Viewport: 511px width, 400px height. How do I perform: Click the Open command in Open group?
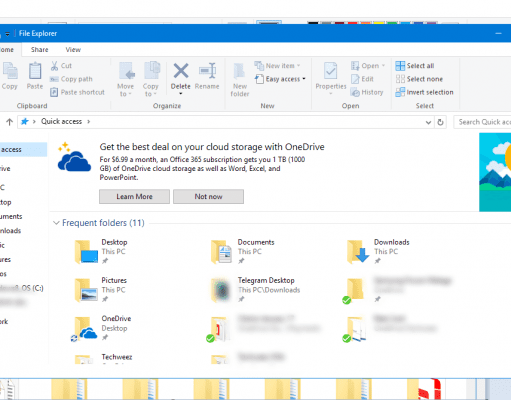click(368, 66)
